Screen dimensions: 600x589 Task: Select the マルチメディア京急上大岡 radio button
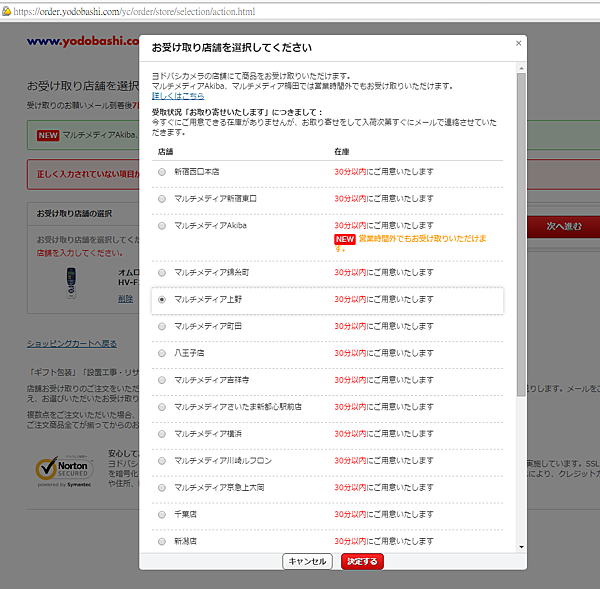[162, 488]
